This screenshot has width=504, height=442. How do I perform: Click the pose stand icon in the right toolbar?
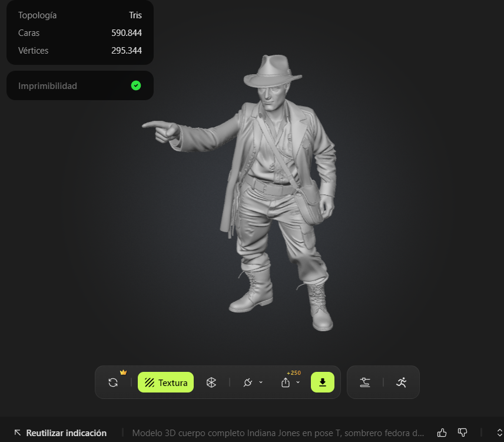(x=365, y=382)
